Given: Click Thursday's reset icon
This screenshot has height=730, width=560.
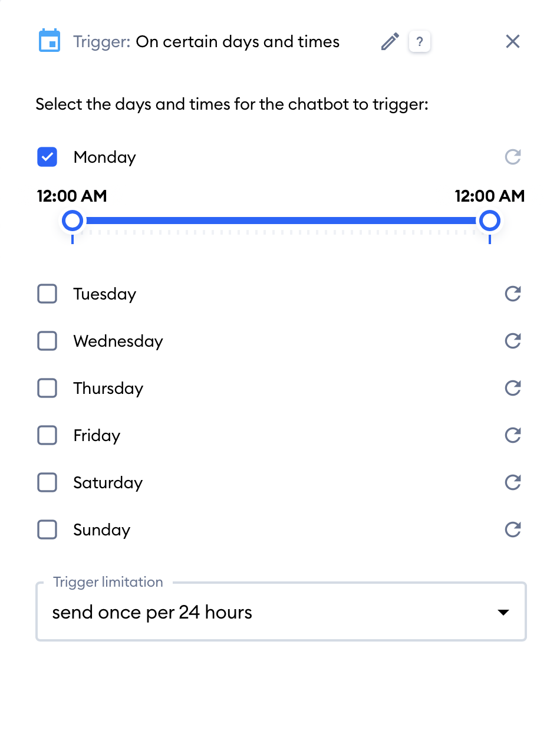Looking at the screenshot, I should 513,388.
